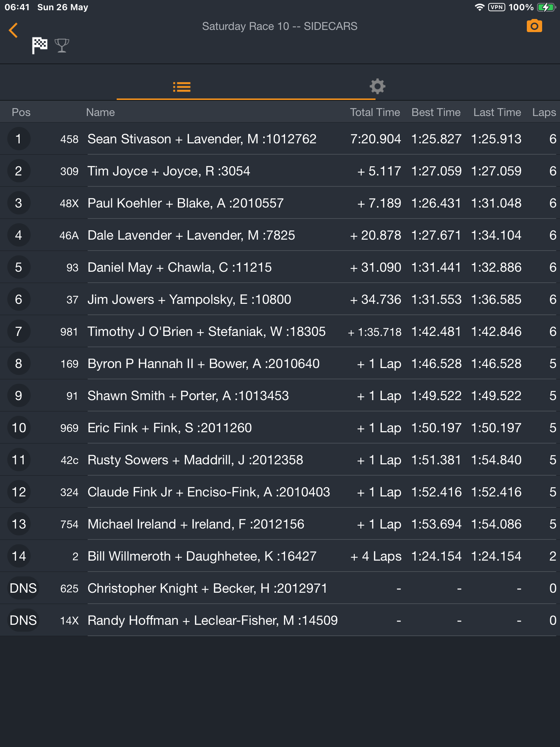560x747 pixels.
Task: Tap the first DNS badge for Christopher Knight
Action: click(23, 588)
